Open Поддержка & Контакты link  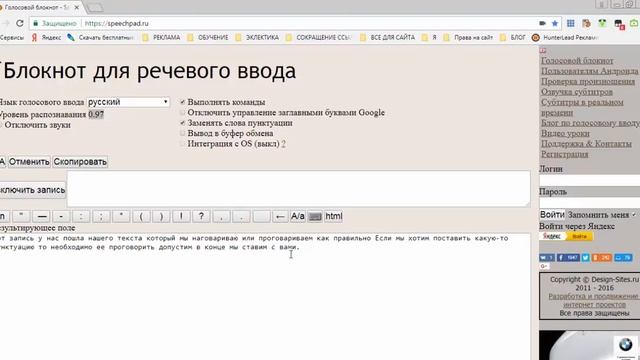pos(586,144)
